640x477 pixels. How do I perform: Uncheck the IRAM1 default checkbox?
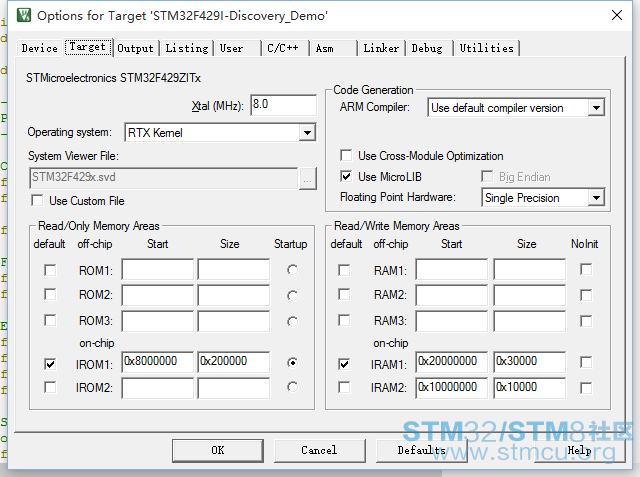(x=344, y=364)
